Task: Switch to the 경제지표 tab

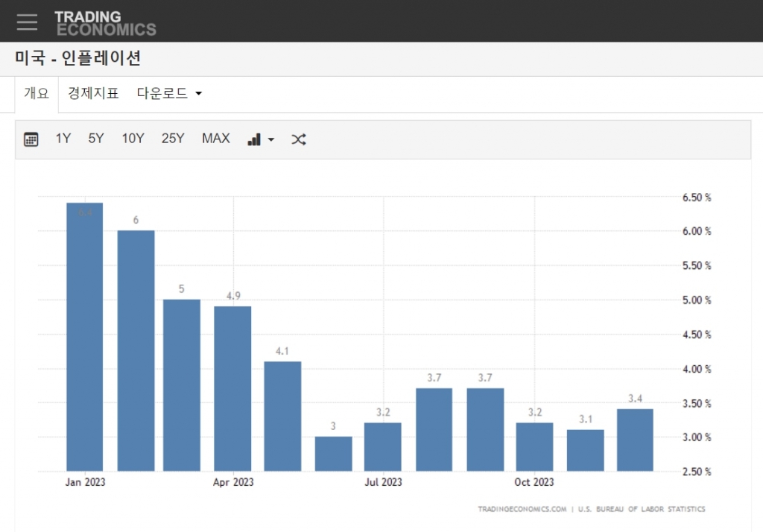Action: pos(93,94)
